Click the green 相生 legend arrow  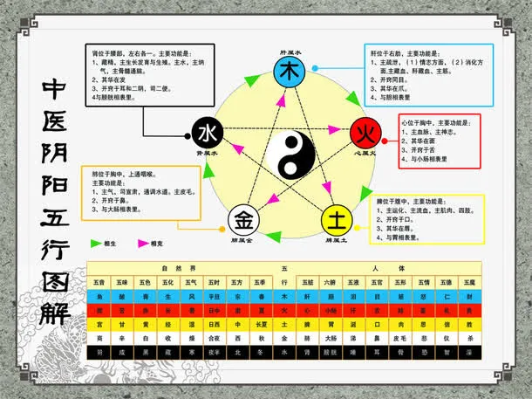click(97, 243)
